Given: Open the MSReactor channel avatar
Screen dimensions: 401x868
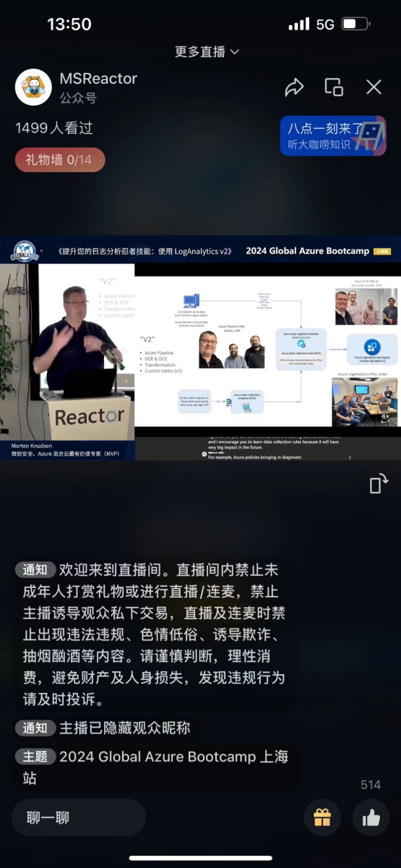Looking at the screenshot, I should 33,88.
